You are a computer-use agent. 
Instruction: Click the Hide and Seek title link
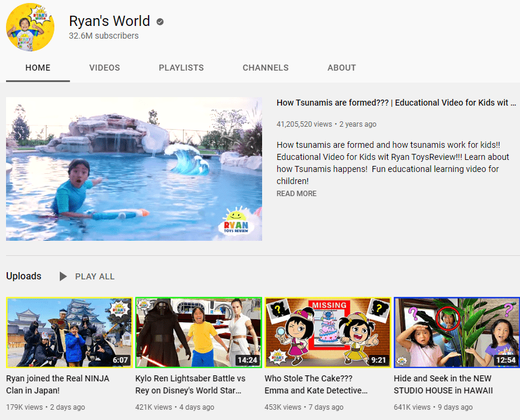point(443,384)
